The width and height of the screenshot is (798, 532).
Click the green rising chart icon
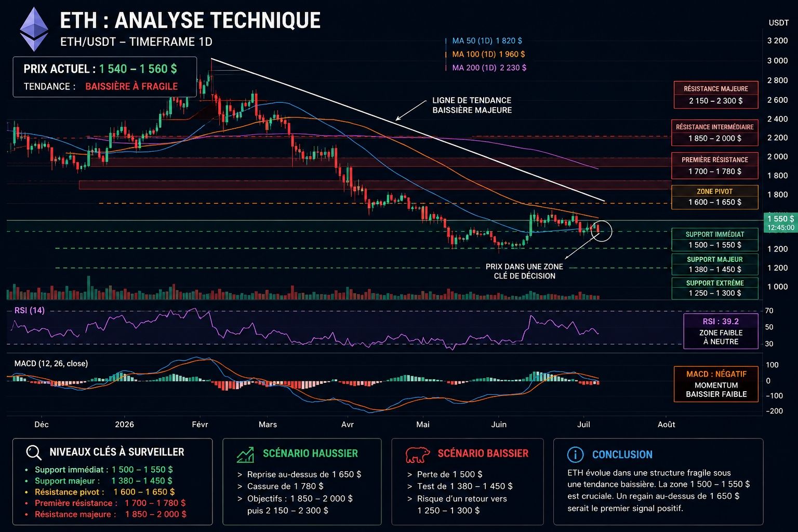coord(246,455)
